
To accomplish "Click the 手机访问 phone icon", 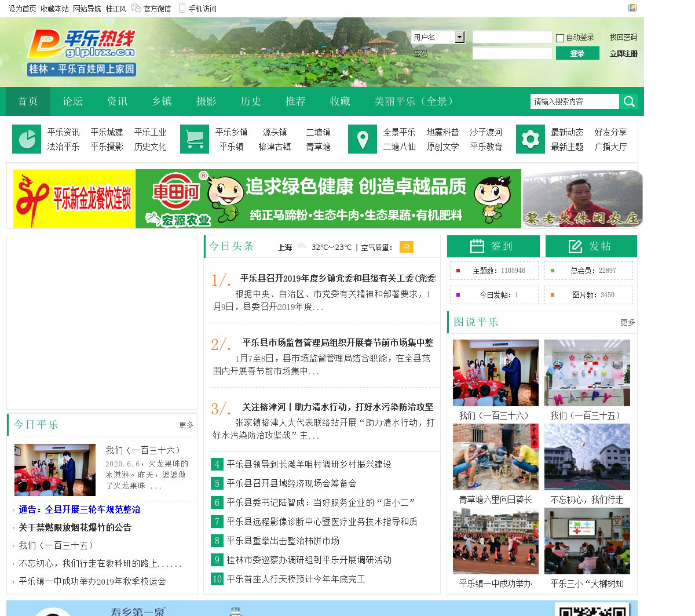I will [x=182, y=8].
